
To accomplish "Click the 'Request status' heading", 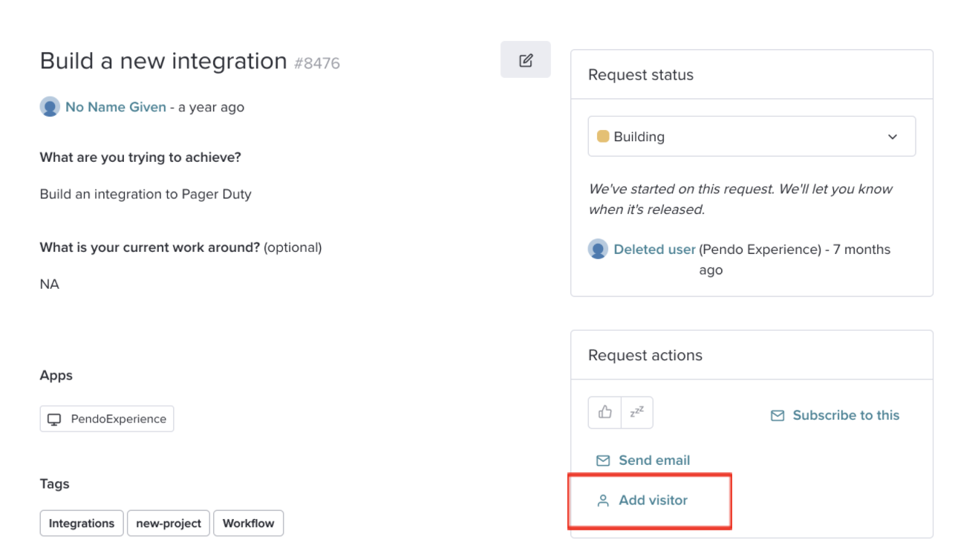I will point(641,75).
